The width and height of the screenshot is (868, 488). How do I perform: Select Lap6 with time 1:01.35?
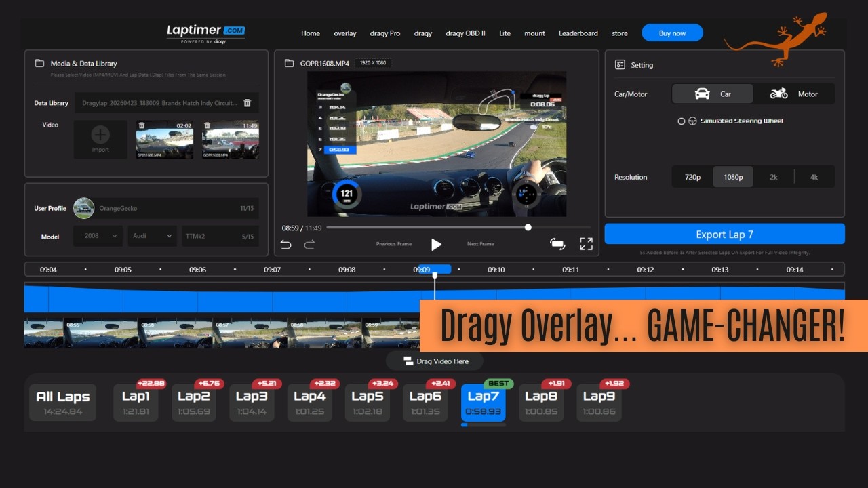[x=425, y=403]
